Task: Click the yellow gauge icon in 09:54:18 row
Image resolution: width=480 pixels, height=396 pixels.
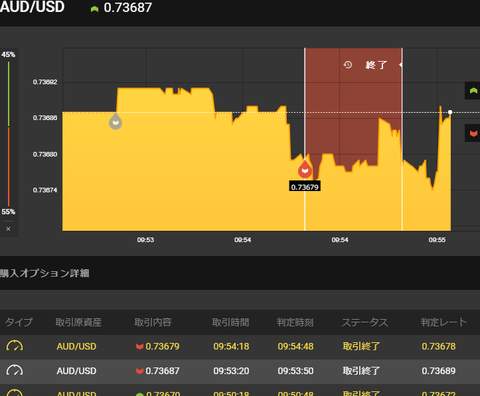Action: (15, 346)
